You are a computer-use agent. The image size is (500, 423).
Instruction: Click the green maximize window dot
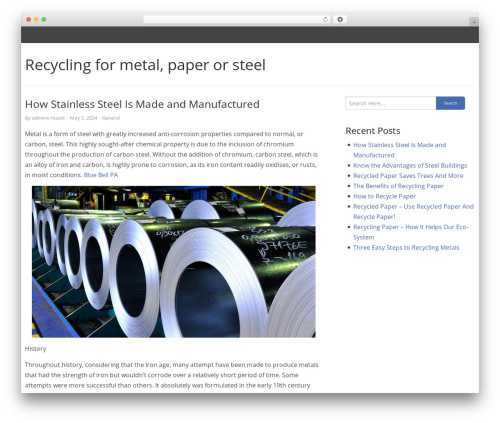point(44,19)
